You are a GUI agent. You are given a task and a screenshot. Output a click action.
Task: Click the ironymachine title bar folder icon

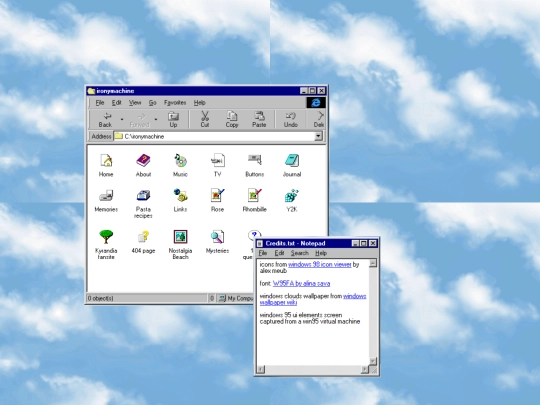[x=91, y=91]
